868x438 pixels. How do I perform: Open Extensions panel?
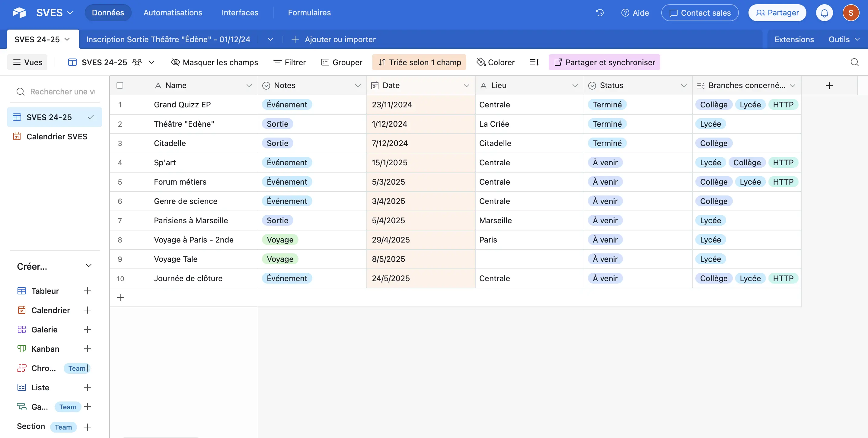(x=794, y=40)
